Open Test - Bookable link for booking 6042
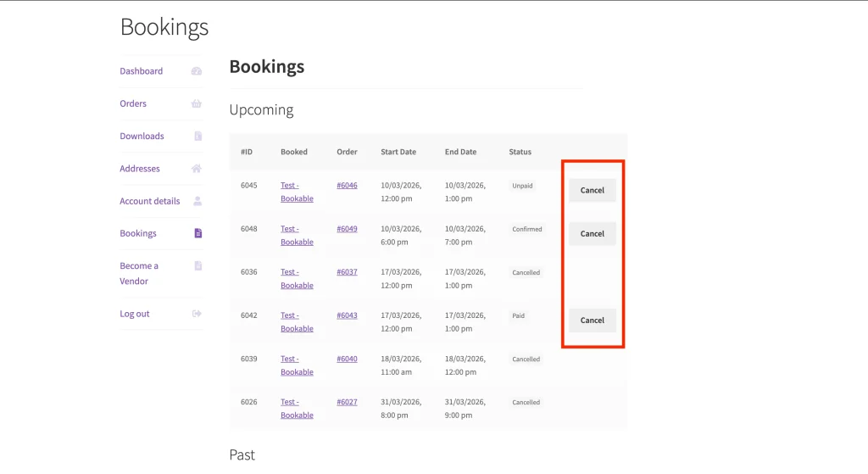The width and height of the screenshot is (868, 474). (x=297, y=321)
